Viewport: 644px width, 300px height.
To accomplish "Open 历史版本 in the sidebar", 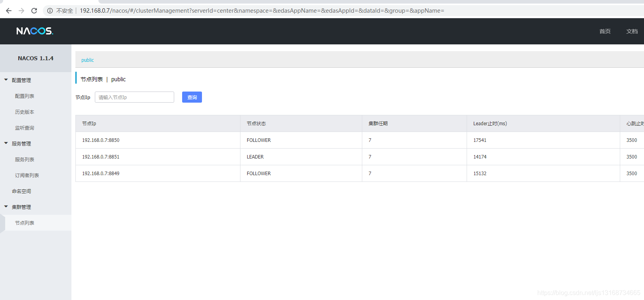I will click(25, 112).
